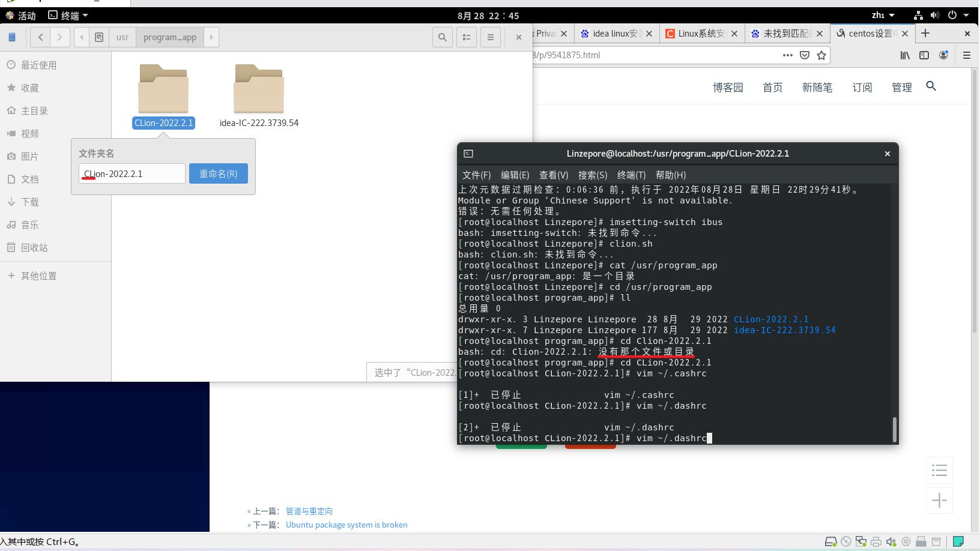Open 新随笔 link

pos(817,88)
